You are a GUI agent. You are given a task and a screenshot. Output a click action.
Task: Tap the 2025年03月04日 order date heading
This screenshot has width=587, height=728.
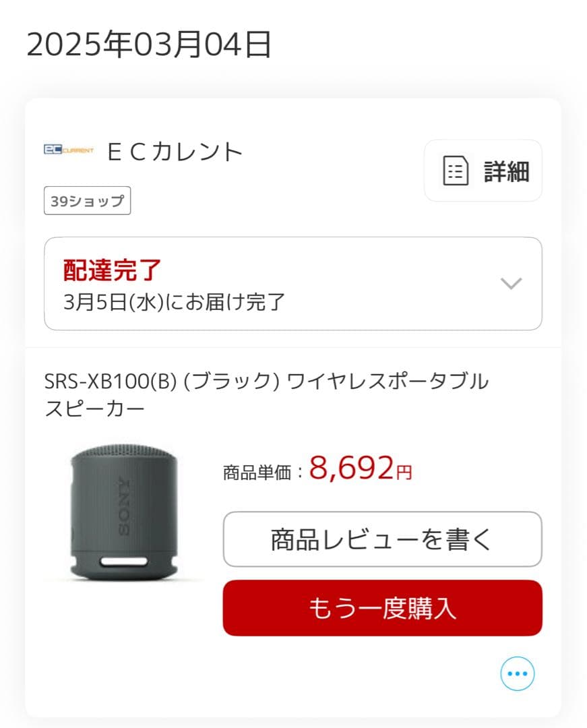(x=149, y=45)
